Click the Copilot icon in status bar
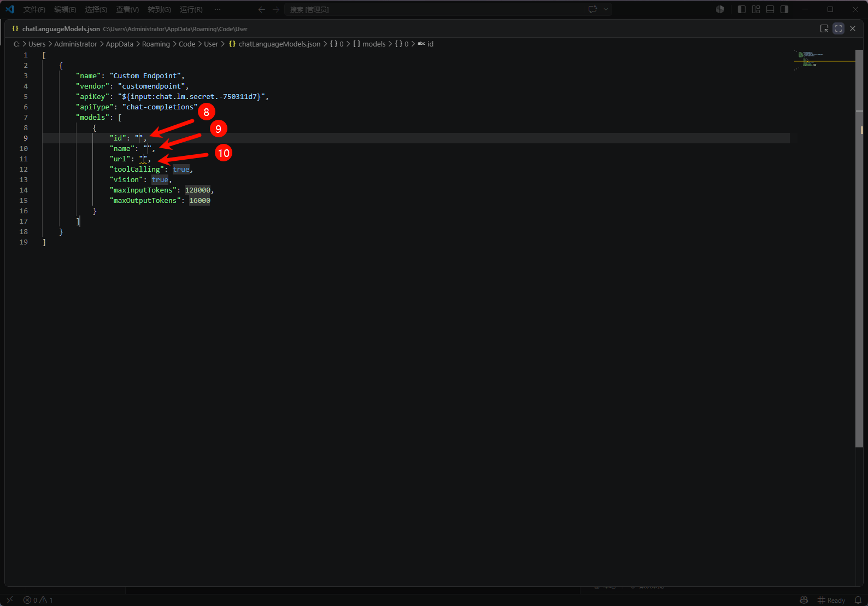 coord(804,600)
